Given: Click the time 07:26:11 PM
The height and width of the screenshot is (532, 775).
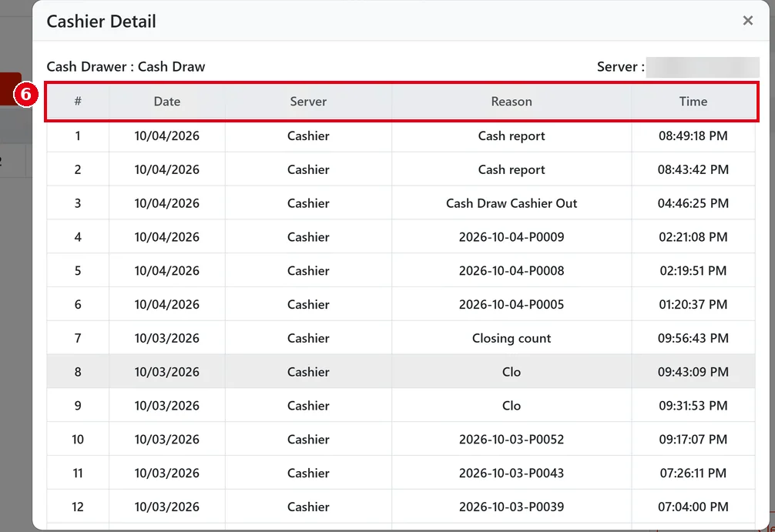Looking at the screenshot, I should pos(693,473).
